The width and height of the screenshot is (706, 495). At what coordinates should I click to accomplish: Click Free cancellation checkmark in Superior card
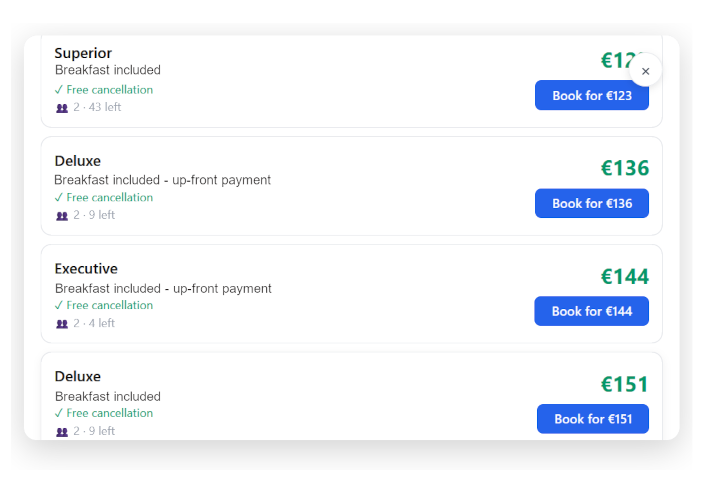tap(59, 90)
